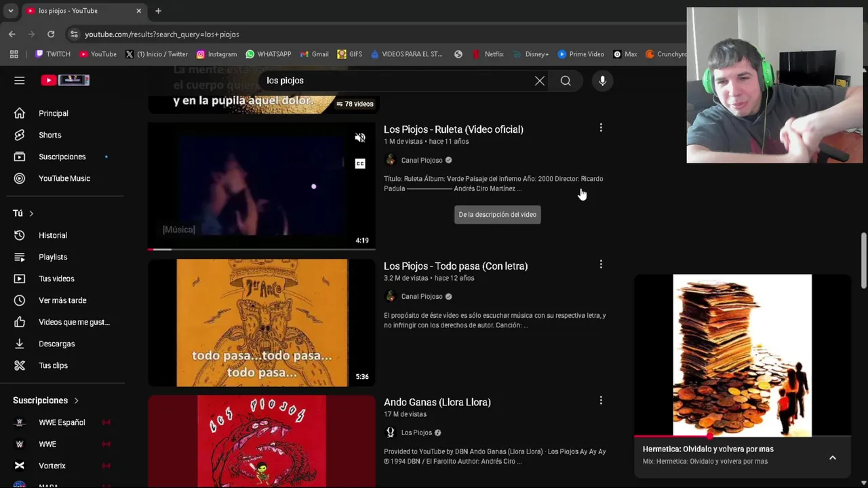Image resolution: width=868 pixels, height=488 pixels.
Task: Open Los Piojos - Ruleta (Video oficial) title
Action: [x=454, y=129]
